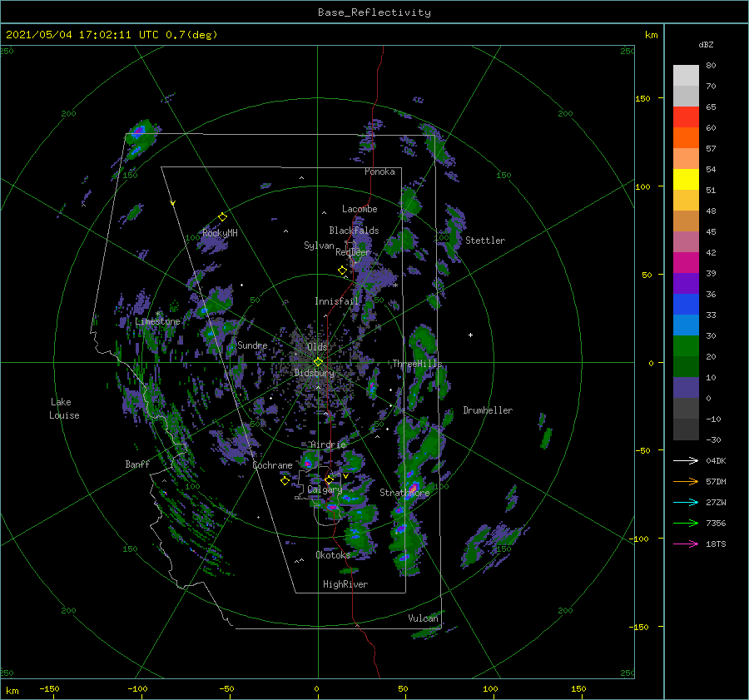Click the ThreeHills label
The image size is (749, 700).
[418, 364]
